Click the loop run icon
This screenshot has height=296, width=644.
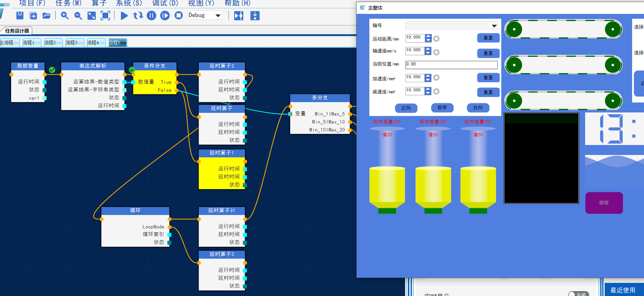pyautogui.click(x=138, y=16)
